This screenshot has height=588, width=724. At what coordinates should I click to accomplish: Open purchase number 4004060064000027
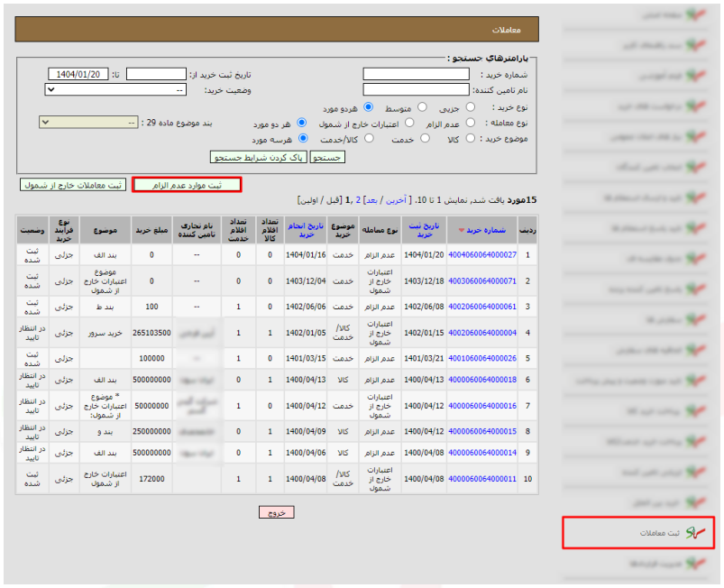pos(482,255)
